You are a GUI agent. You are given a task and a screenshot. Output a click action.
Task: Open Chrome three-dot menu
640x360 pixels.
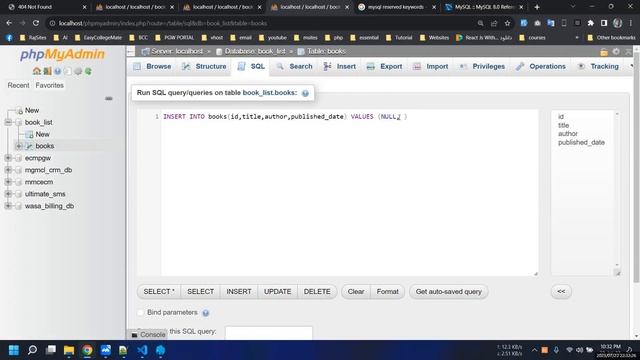click(x=631, y=23)
